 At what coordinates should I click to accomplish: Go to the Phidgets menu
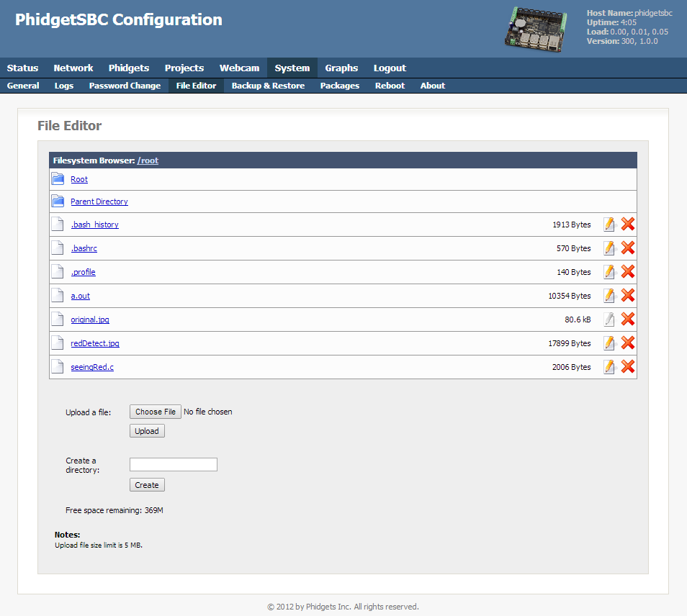[x=129, y=68]
